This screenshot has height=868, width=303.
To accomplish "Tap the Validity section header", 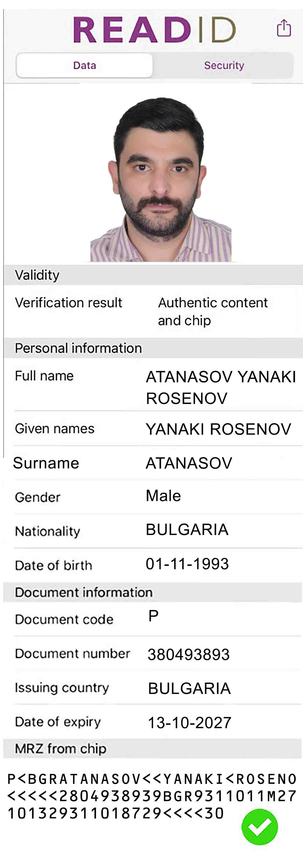I will 153,275.
